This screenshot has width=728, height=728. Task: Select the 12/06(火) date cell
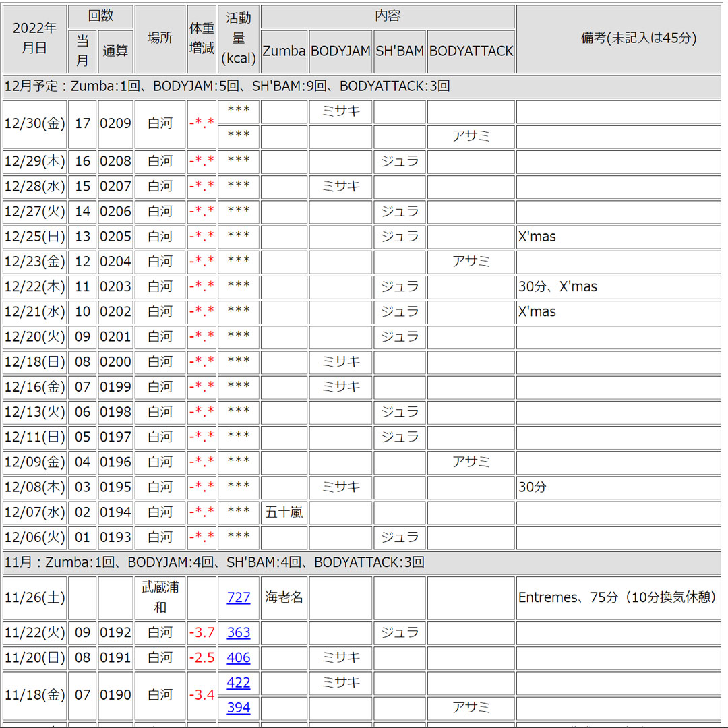[x=35, y=538]
